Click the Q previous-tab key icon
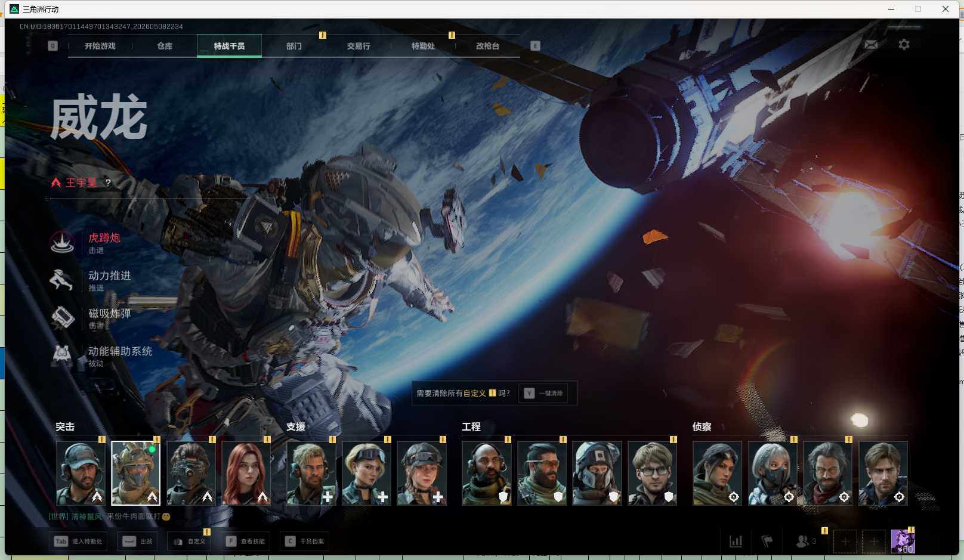Screen dimensions: 964x560 pos(52,46)
